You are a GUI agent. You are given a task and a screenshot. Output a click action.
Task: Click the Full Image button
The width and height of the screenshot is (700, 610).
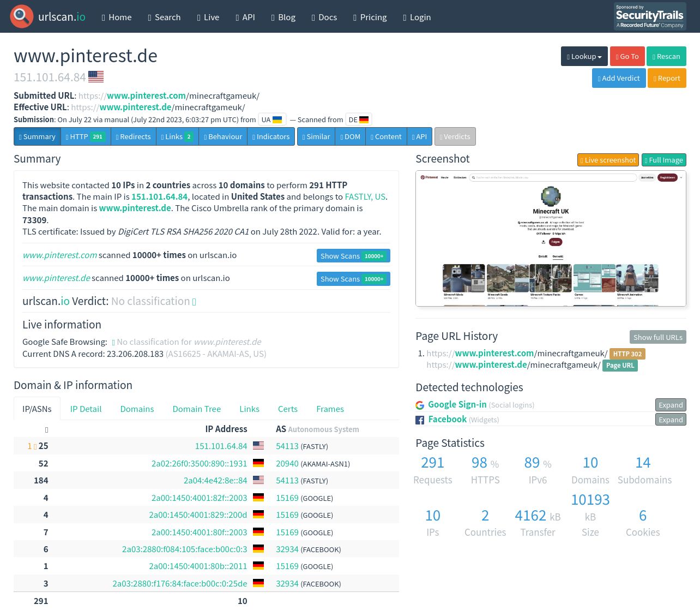664,160
